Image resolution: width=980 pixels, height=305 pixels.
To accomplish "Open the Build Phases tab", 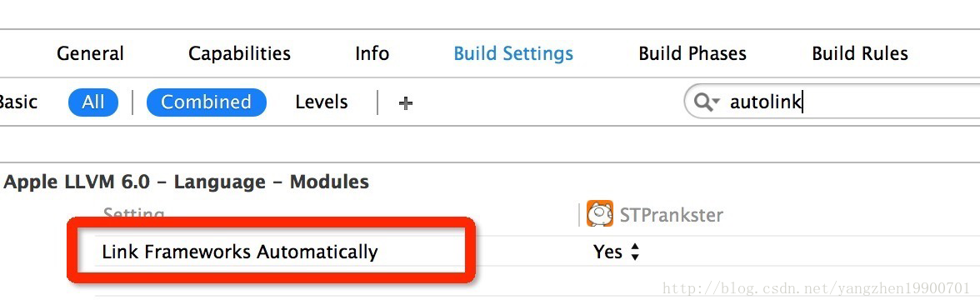I will pos(692,53).
